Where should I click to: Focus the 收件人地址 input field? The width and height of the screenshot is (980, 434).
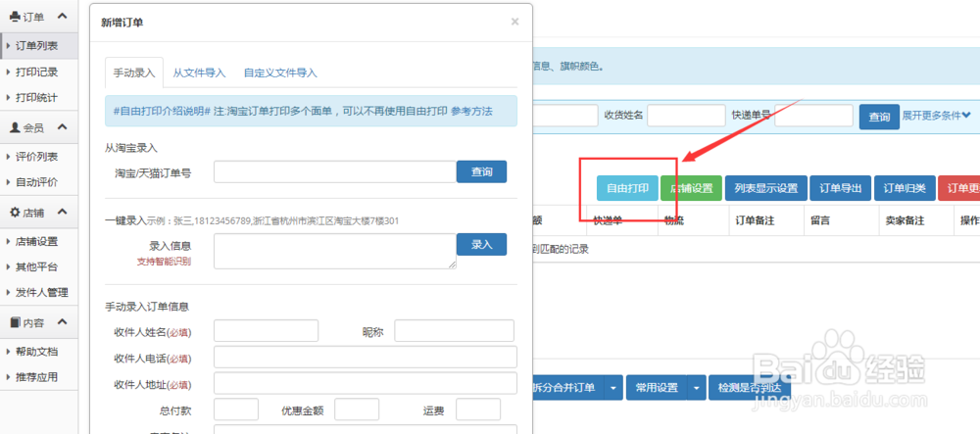[x=366, y=383]
